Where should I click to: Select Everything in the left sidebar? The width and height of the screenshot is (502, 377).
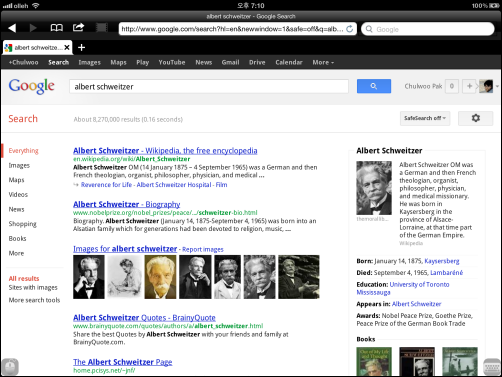[23, 151]
